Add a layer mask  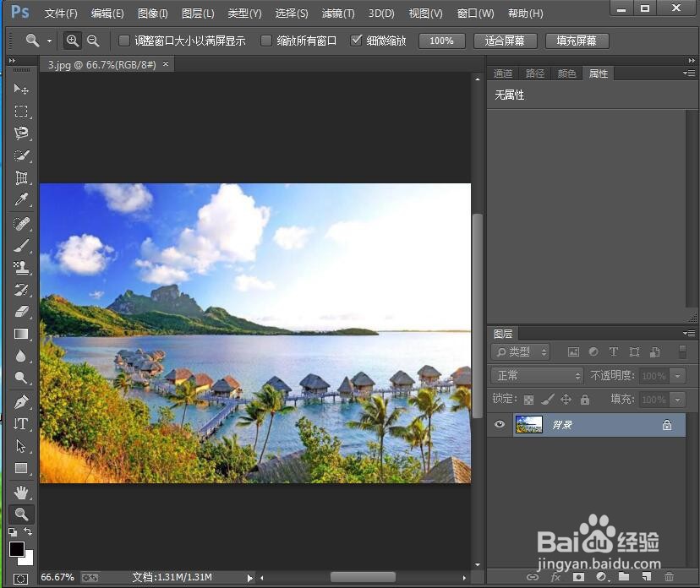pyautogui.click(x=578, y=577)
